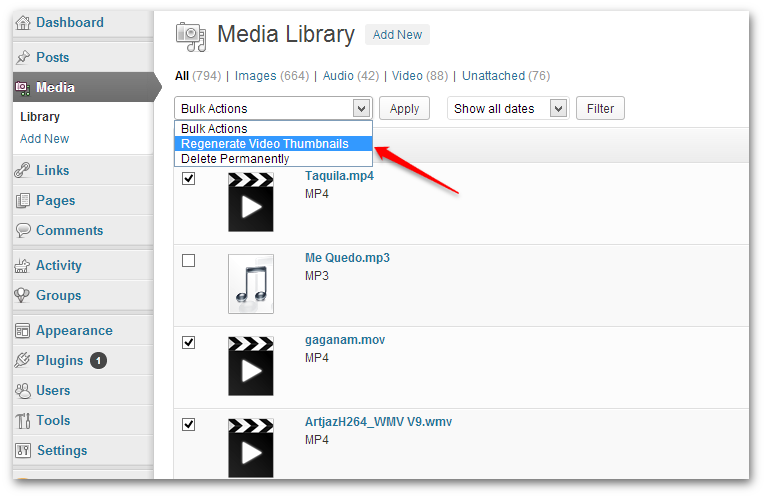The image size is (766, 498).
Task: Open Me Quedo.mp3 title link
Action: [347, 258]
